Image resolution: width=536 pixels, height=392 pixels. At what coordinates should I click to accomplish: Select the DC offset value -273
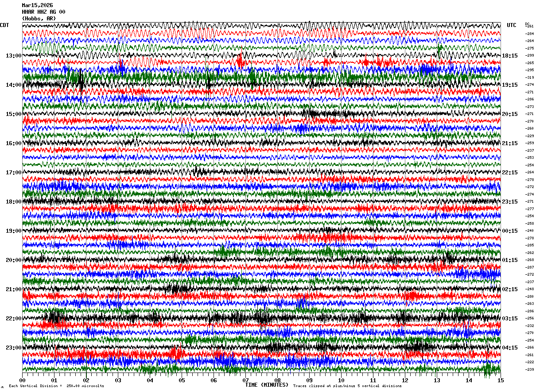(x=529, y=107)
